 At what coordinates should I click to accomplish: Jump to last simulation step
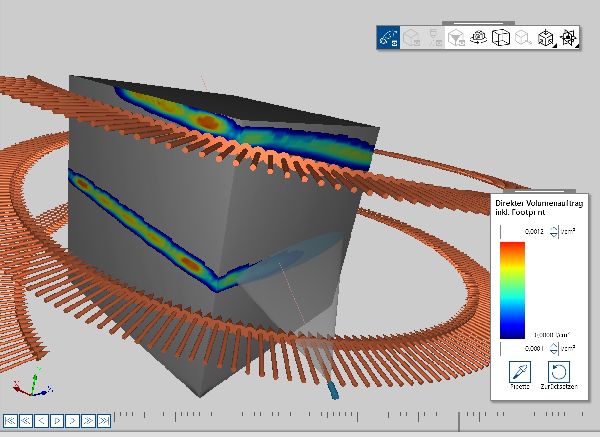[x=103, y=421]
